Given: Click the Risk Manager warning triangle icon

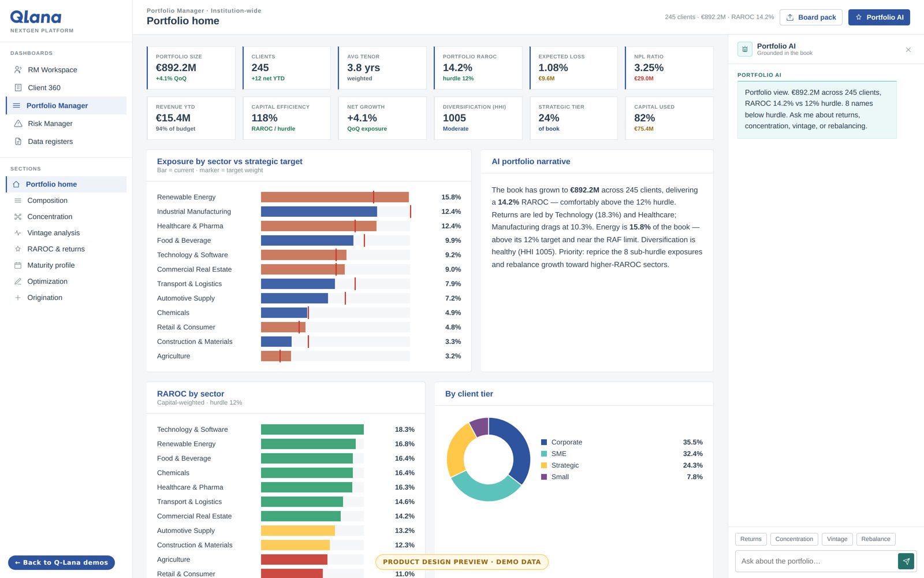Looking at the screenshot, I should click(18, 124).
